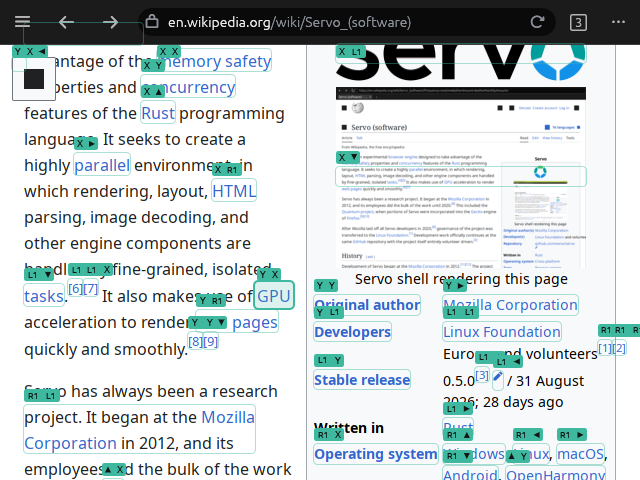The width and height of the screenshot is (640, 480).
Task: Click the URL en.wikipedia.org/wiki/Servo_(software)
Action: click(289, 22)
